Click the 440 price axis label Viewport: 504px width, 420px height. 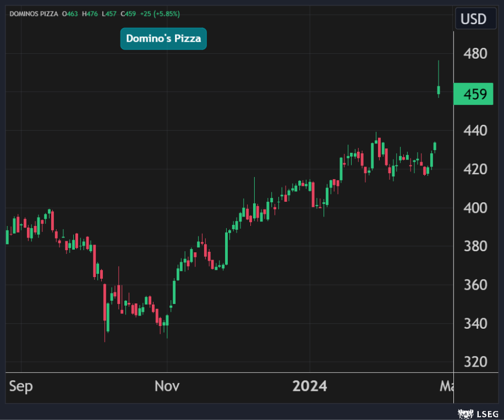click(x=475, y=131)
